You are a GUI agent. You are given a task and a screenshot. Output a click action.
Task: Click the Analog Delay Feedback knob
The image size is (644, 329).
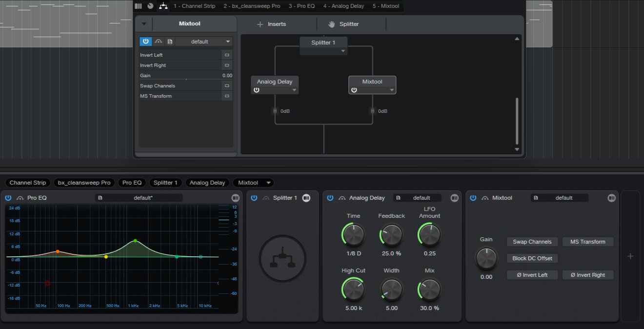pyautogui.click(x=391, y=235)
